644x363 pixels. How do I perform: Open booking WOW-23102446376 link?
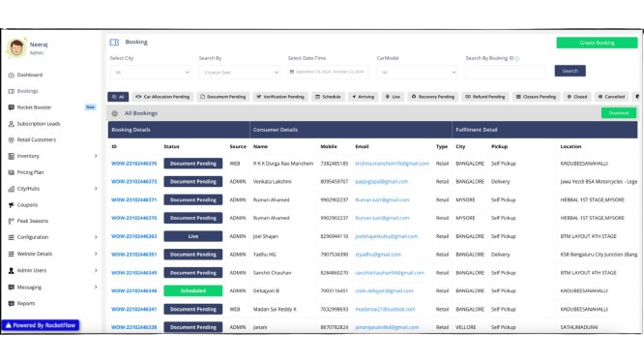click(133, 164)
